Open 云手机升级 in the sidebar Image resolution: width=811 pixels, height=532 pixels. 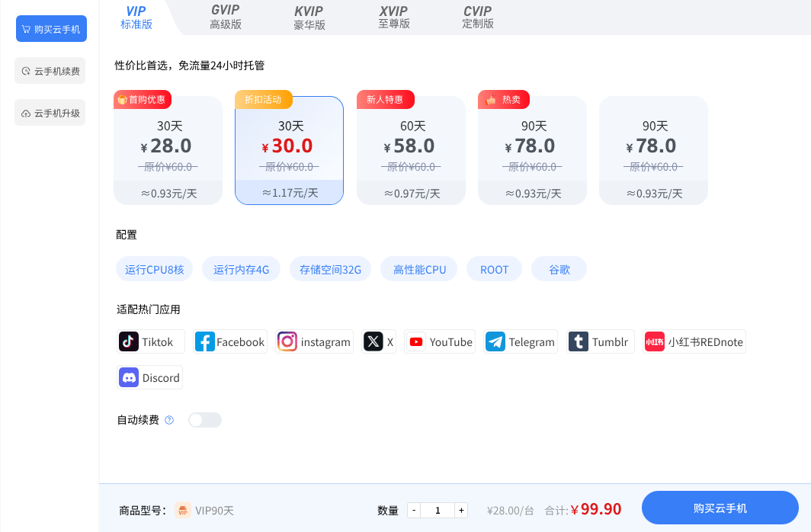(50, 113)
